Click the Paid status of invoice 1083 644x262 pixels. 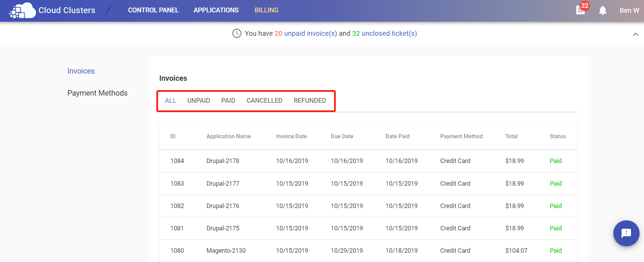pos(555,183)
